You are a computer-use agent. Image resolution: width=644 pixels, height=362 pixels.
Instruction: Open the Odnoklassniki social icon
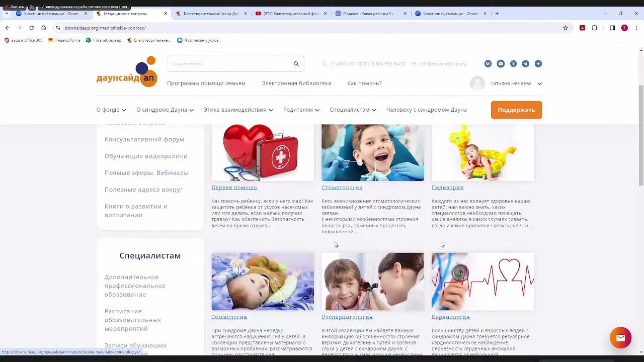click(513, 64)
